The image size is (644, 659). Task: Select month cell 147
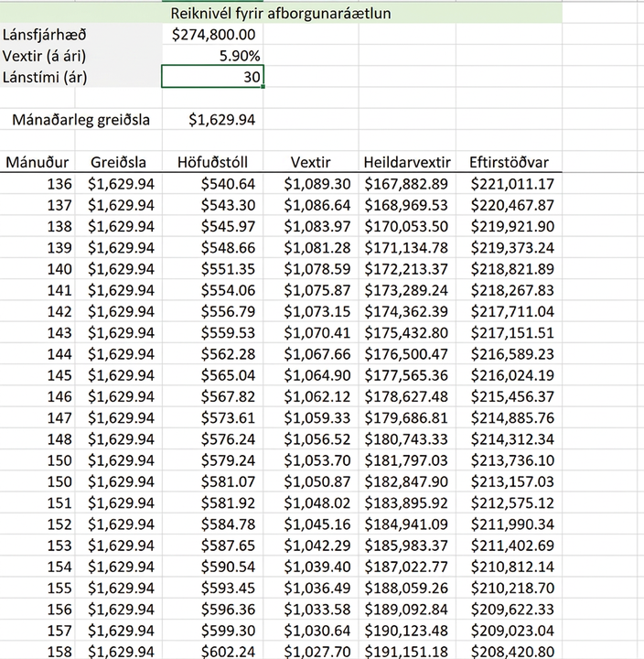38,417
